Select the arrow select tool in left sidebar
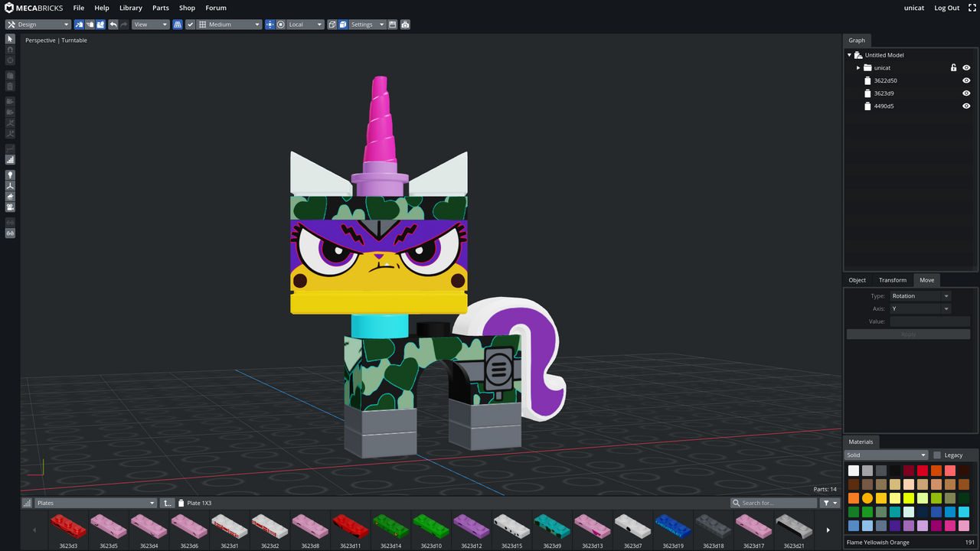The image size is (980, 551). (11, 38)
